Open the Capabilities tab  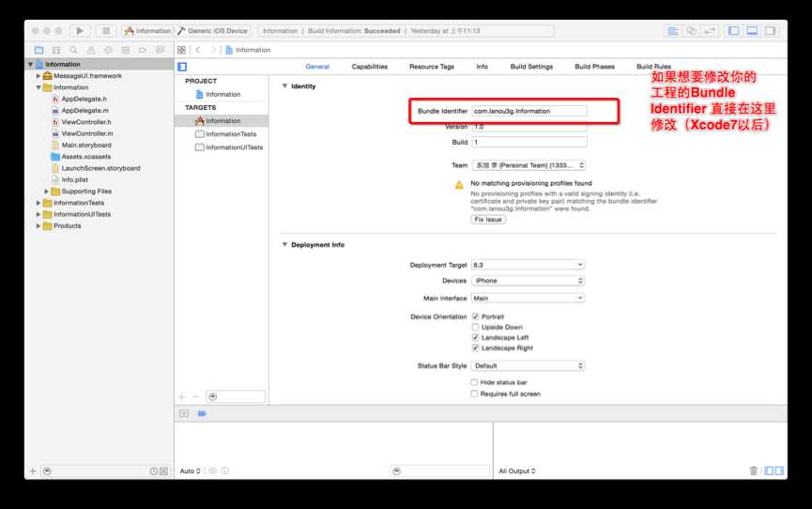[x=369, y=67]
